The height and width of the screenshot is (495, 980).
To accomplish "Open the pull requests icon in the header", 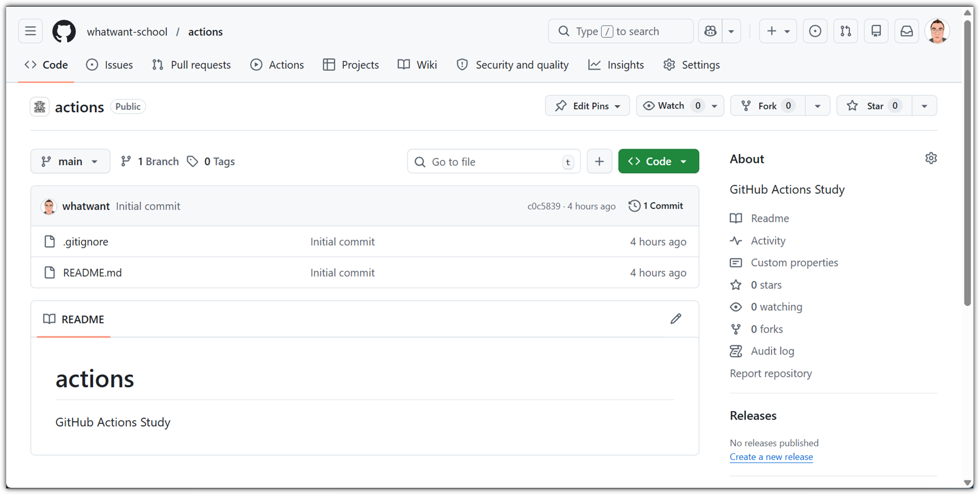I will [846, 31].
